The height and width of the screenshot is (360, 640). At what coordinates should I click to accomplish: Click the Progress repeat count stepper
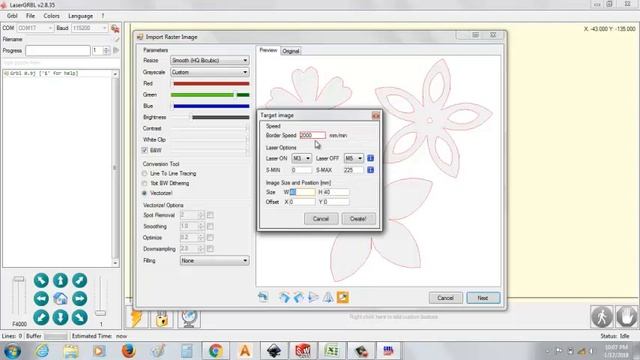tap(107, 50)
